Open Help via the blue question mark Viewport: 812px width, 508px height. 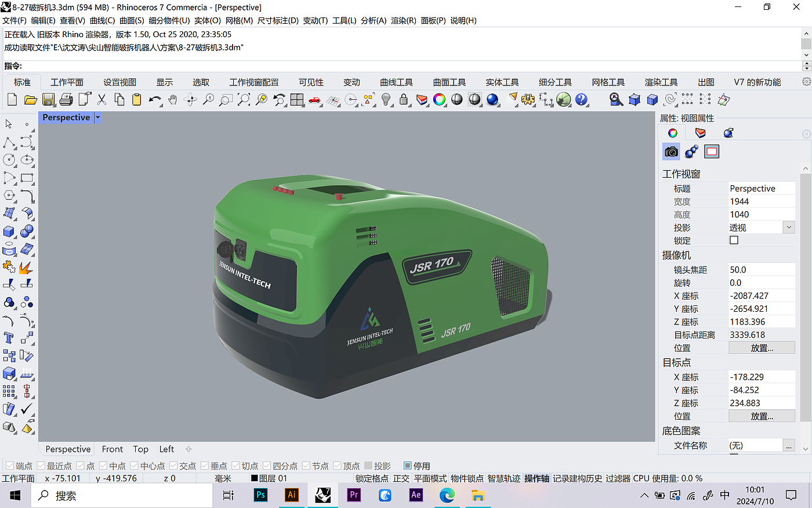pos(581,100)
